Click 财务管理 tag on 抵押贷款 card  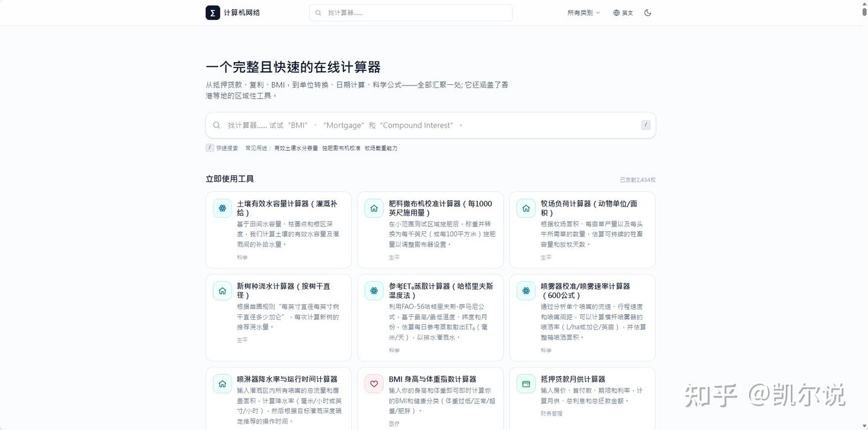pos(552,414)
